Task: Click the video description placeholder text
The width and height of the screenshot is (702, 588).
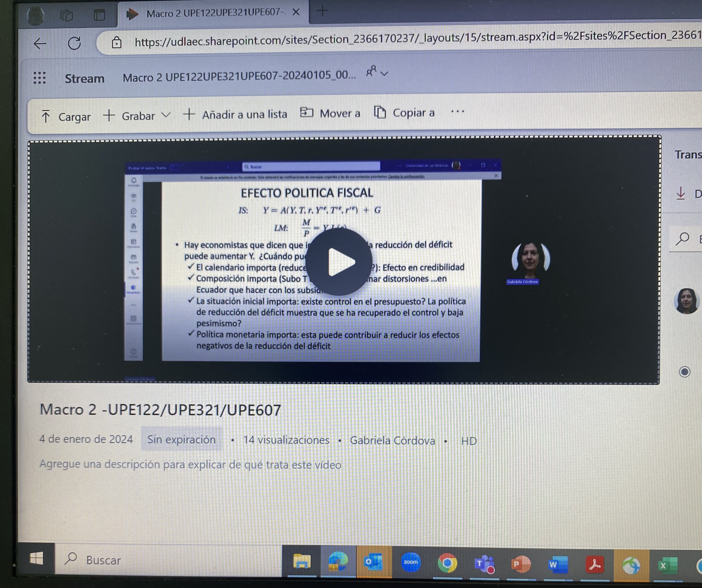Action: point(190,464)
